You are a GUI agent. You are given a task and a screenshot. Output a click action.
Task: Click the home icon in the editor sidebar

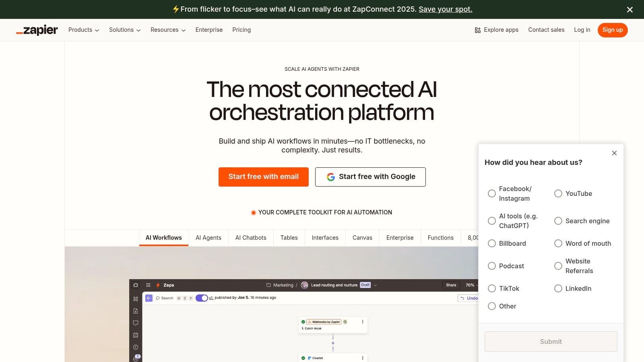pos(136,285)
